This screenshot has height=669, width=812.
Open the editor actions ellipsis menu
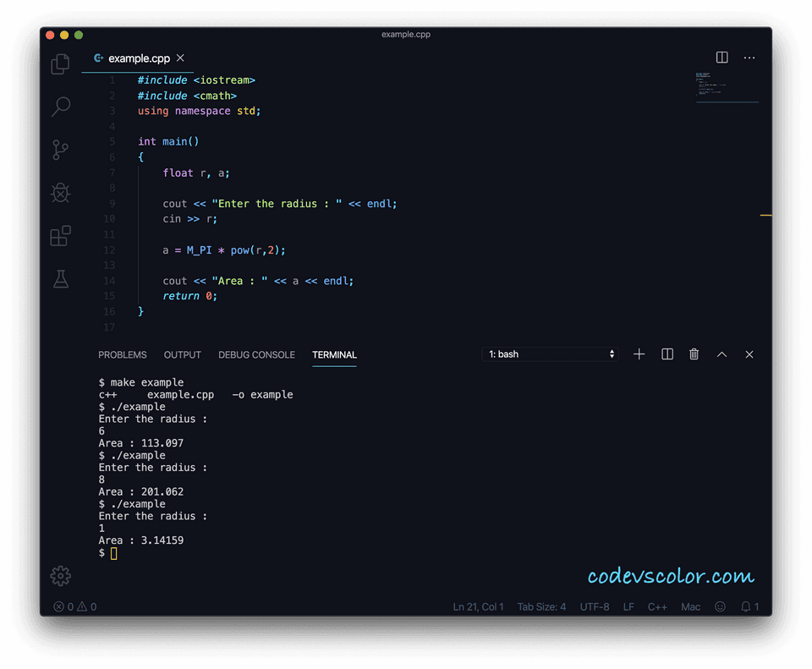pos(749,58)
